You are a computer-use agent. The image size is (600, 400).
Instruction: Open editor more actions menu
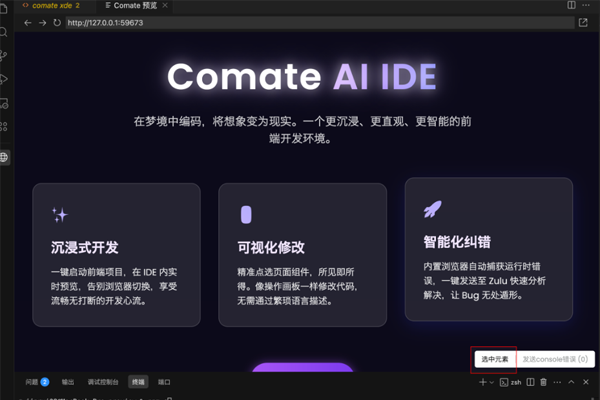click(x=586, y=5)
